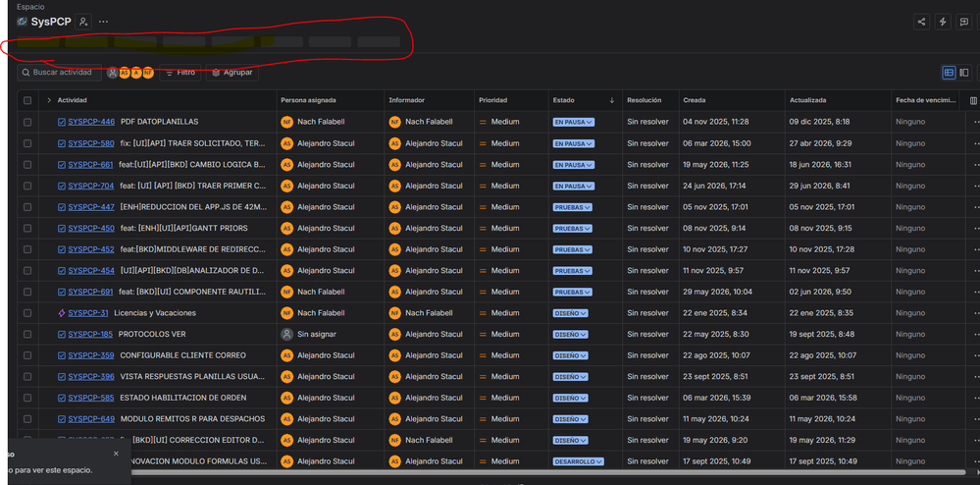Open the three-dot menu next to SysPCP
This screenshot has width=980, height=485.
(x=103, y=22)
